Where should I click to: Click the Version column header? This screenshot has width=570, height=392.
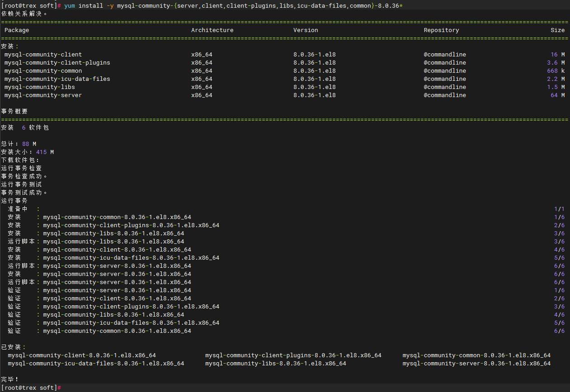click(306, 30)
